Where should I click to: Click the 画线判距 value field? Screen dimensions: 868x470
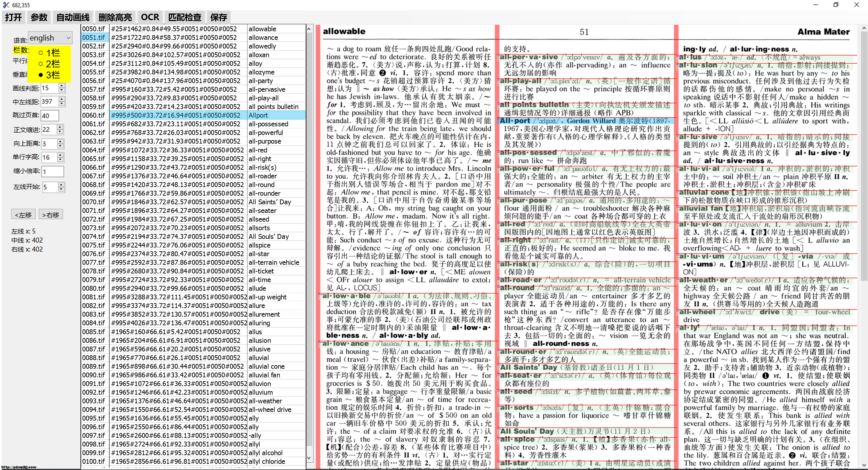tap(49, 88)
